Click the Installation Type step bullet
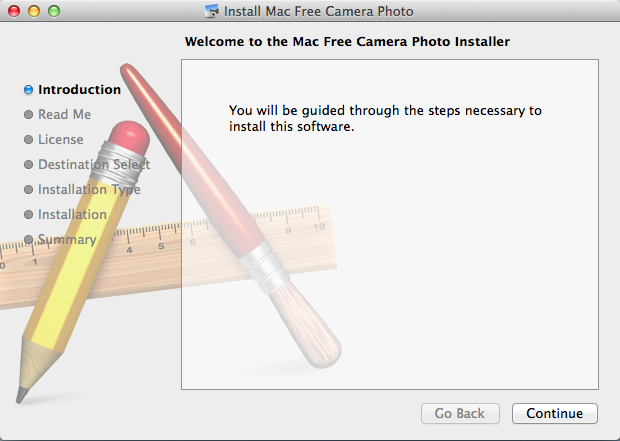Screen dimensions: 620x441 (x=28, y=189)
